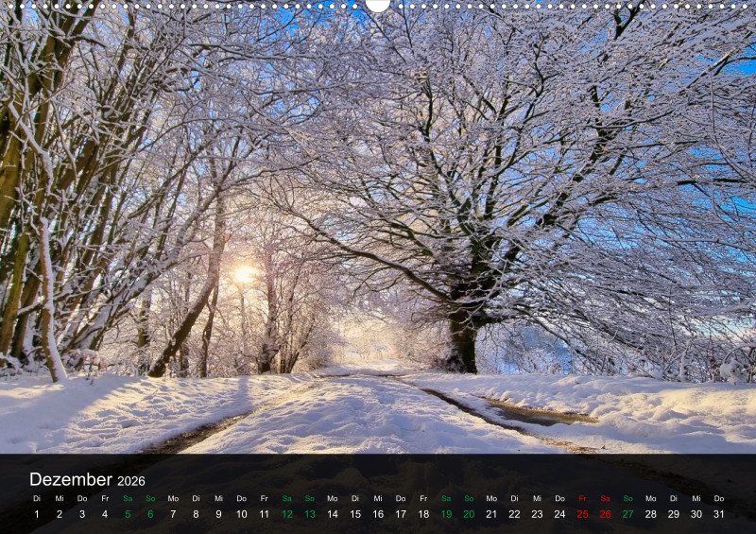Select Sunday date 27
This screenshot has height=534, width=756.
coord(627,514)
